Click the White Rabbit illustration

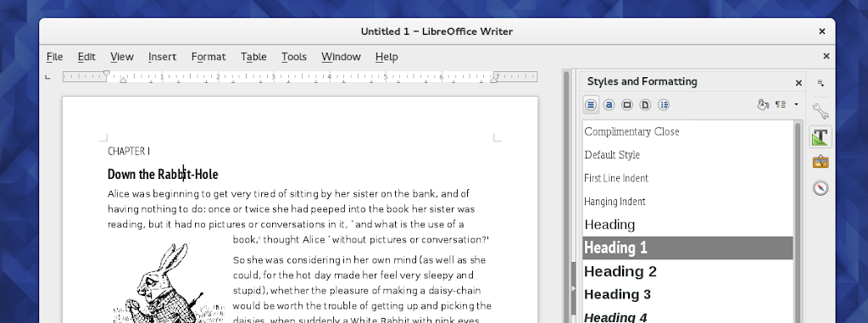pos(169,282)
